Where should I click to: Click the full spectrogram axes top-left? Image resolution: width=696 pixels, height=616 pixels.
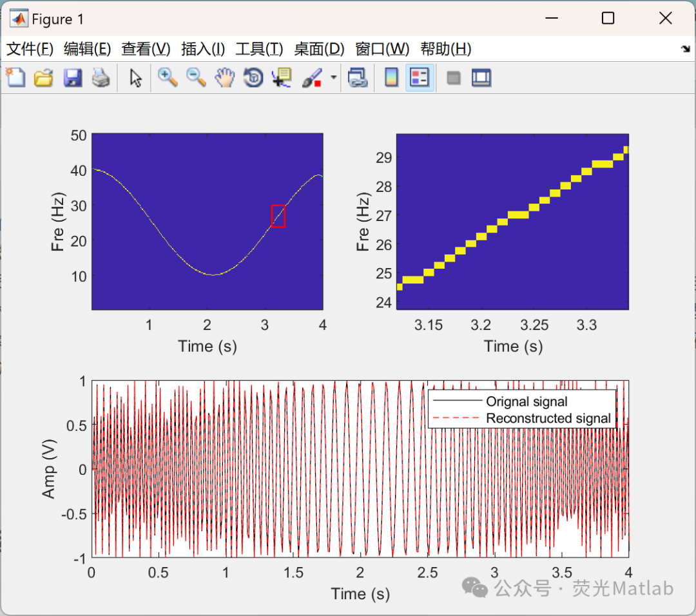(208, 222)
